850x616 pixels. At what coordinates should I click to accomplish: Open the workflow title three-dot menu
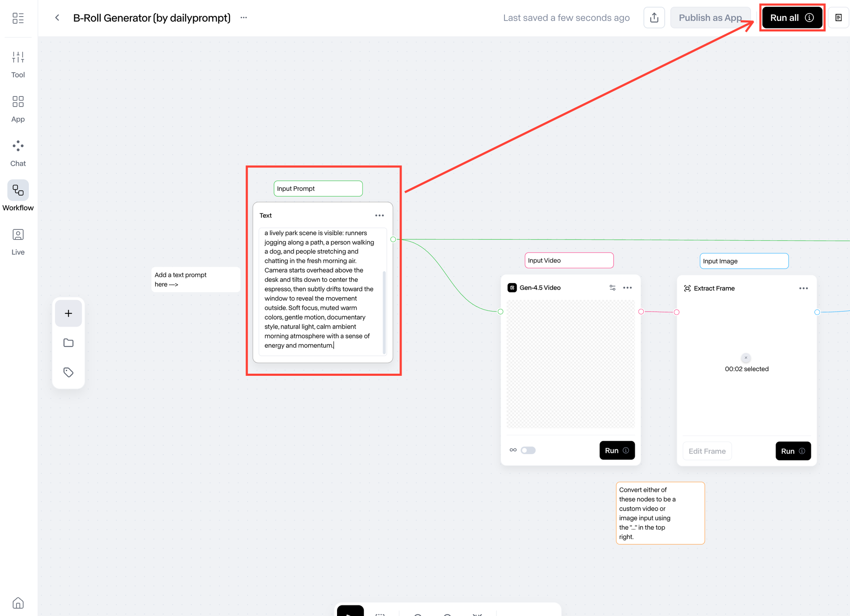pyautogui.click(x=244, y=18)
